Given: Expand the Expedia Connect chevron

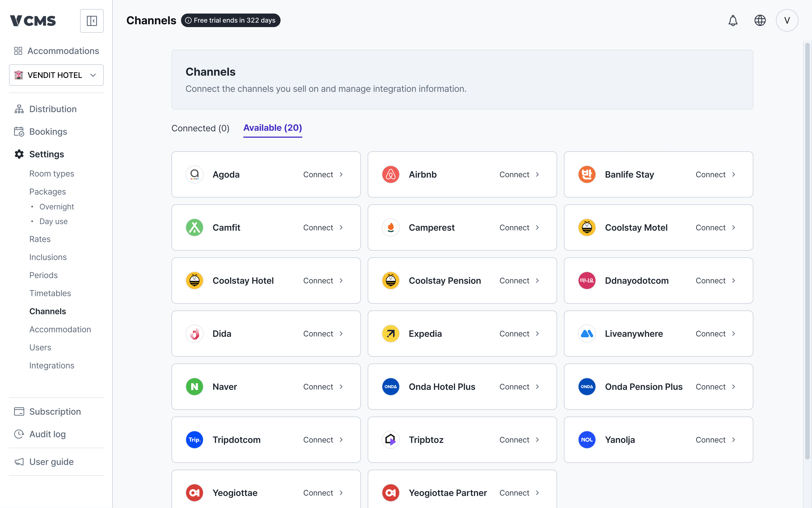Looking at the screenshot, I should (x=538, y=334).
